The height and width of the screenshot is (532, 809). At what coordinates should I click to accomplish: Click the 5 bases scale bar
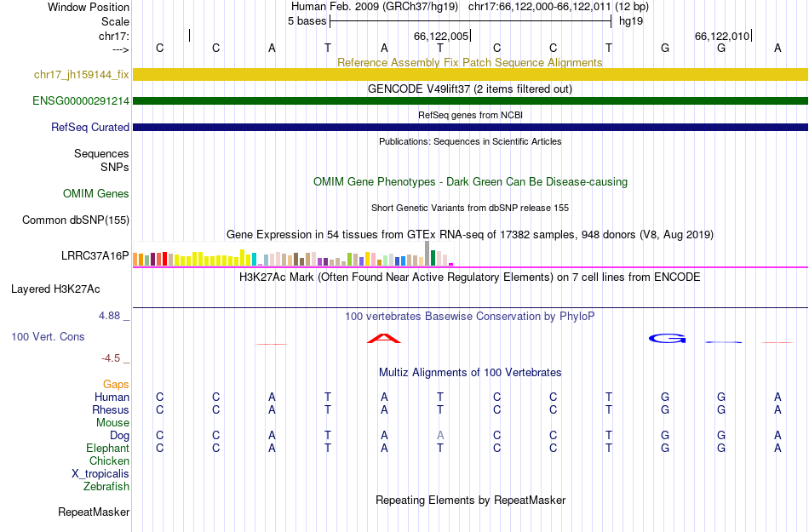pos(470,21)
